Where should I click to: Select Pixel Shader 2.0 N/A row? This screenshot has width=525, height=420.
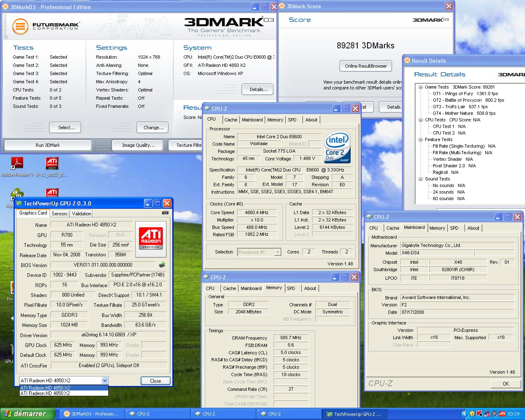tap(454, 166)
